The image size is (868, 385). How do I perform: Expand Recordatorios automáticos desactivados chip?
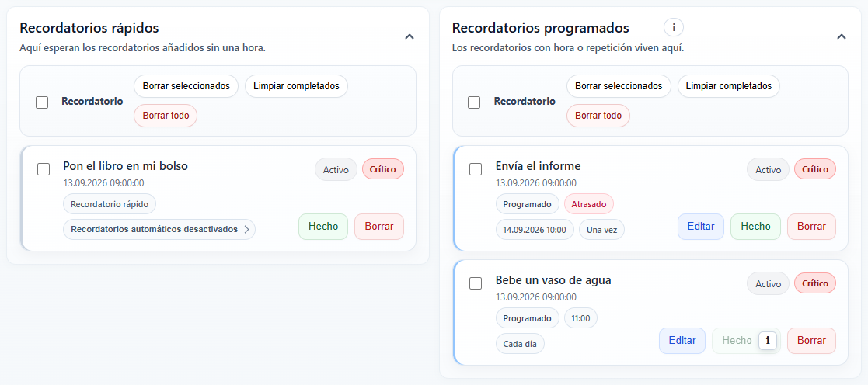pos(159,229)
